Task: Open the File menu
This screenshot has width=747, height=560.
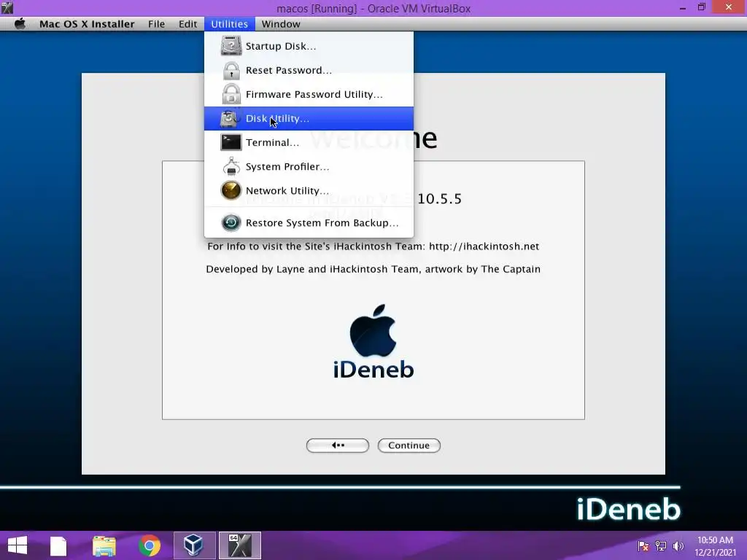Action: click(156, 24)
